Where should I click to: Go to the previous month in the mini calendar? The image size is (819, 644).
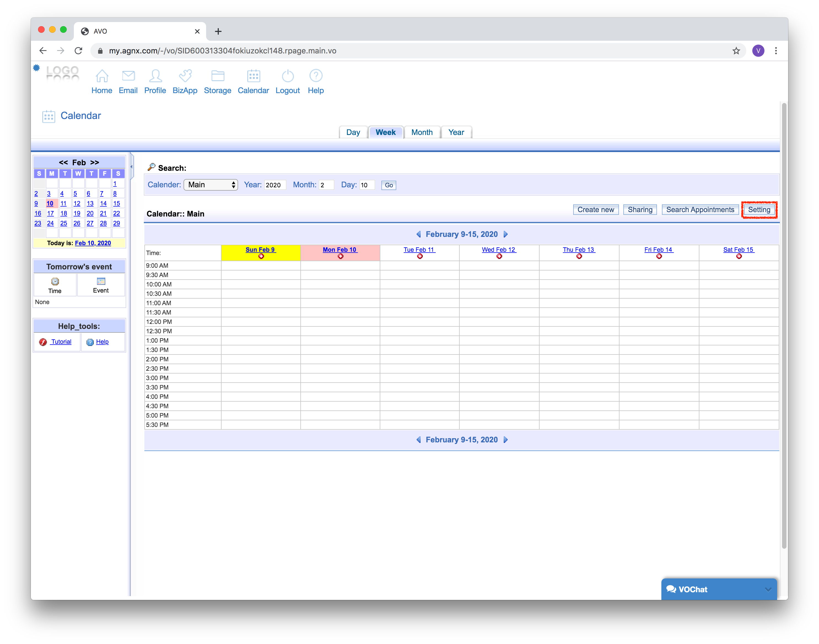(x=63, y=163)
